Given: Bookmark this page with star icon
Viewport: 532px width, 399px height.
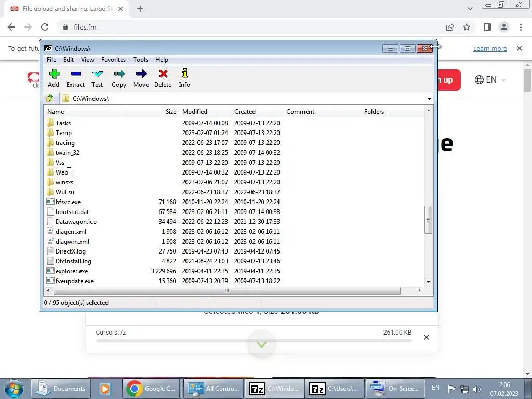Looking at the screenshot, I should [x=467, y=27].
